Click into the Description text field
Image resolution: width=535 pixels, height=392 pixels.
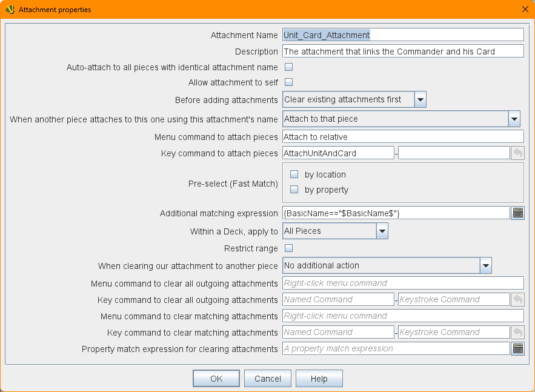point(402,51)
